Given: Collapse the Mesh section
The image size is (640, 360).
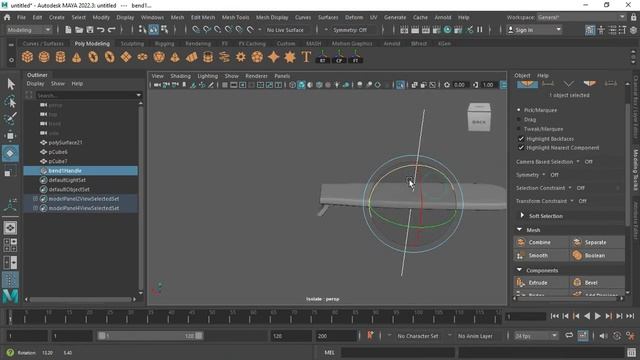Looking at the screenshot, I should 519,230.
